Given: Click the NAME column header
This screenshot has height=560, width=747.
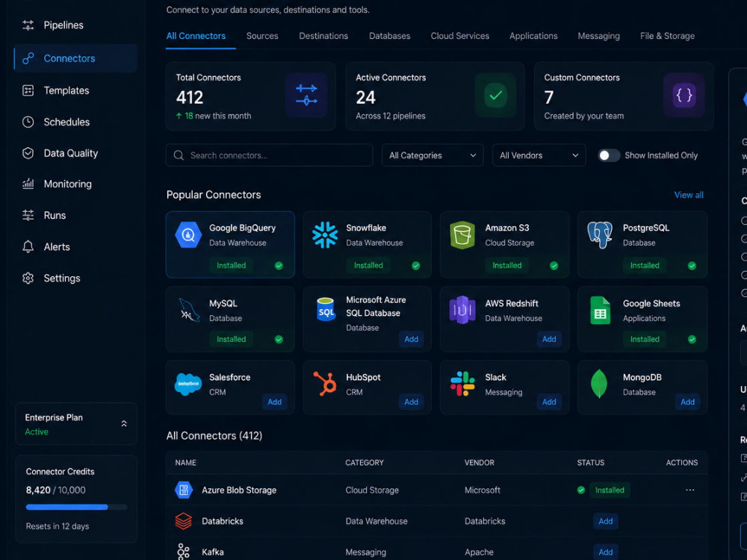Looking at the screenshot, I should [185, 463].
